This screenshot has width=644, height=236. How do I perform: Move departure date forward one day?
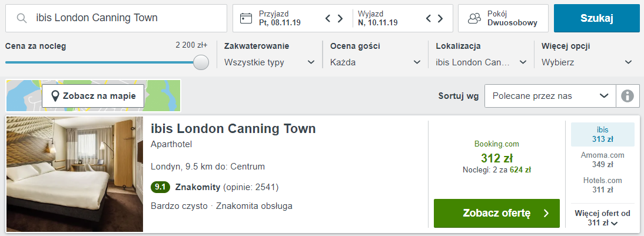point(440,18)
